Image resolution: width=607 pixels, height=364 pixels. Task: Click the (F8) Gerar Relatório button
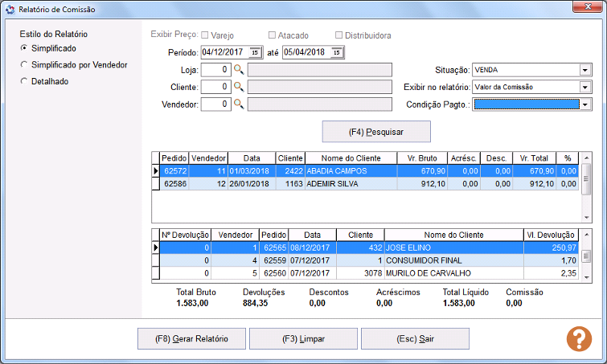click(191, 339)
